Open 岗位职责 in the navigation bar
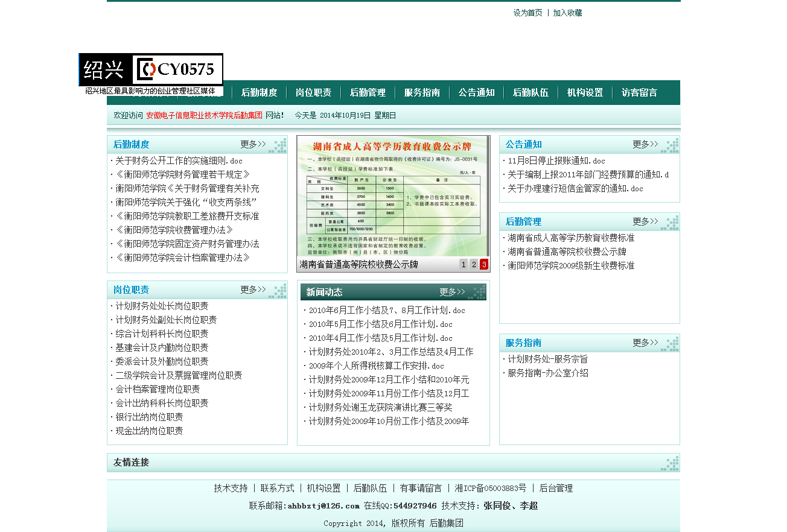 313,92
